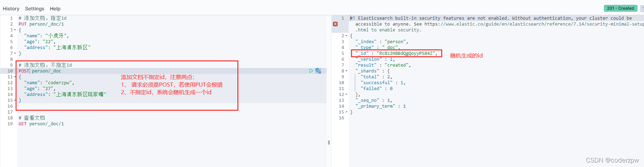Click "result" : "created" in output
Viewport: 644px width, 167px height.
click(x=383, y=65)
